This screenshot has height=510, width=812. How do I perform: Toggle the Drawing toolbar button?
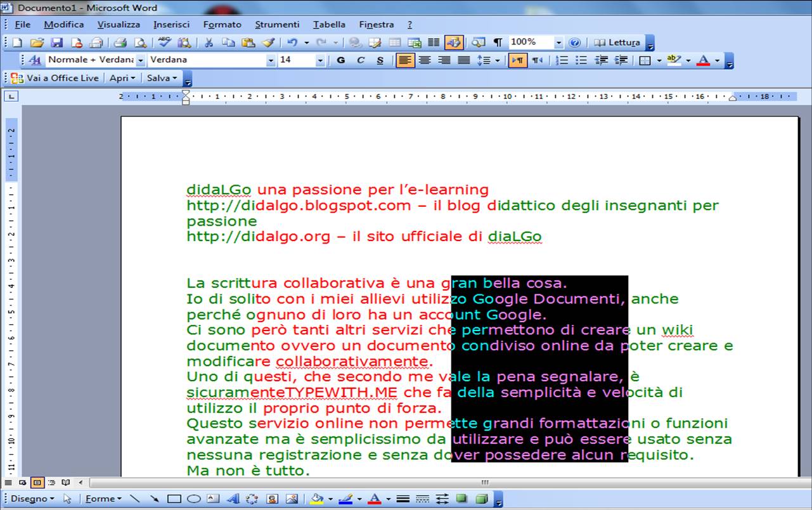(x=454, y=43)
